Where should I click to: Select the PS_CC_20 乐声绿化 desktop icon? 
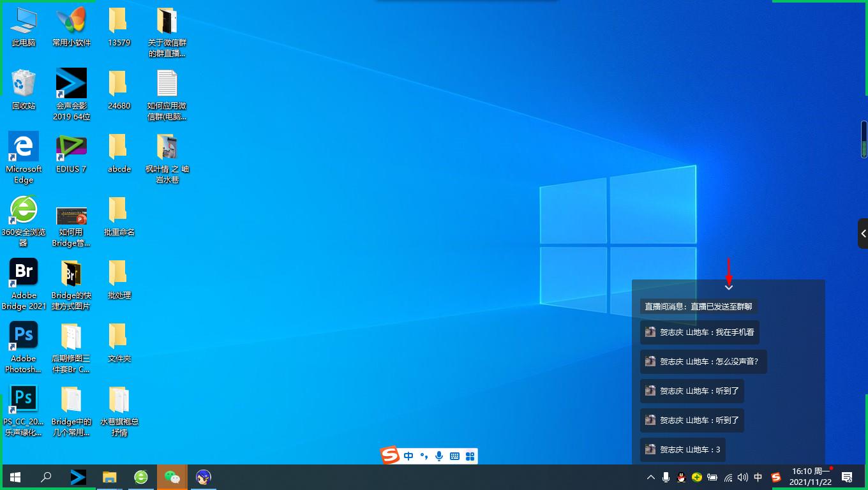[x=24, y=410]
